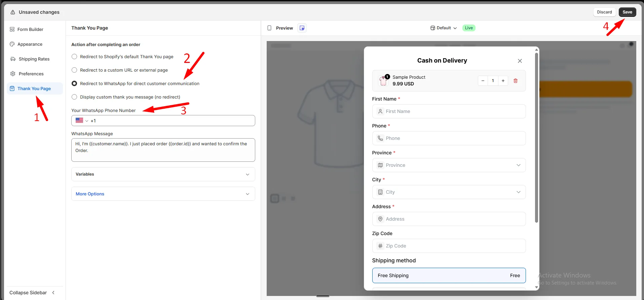Click the Preferences gear icon

tap(13, 74)
